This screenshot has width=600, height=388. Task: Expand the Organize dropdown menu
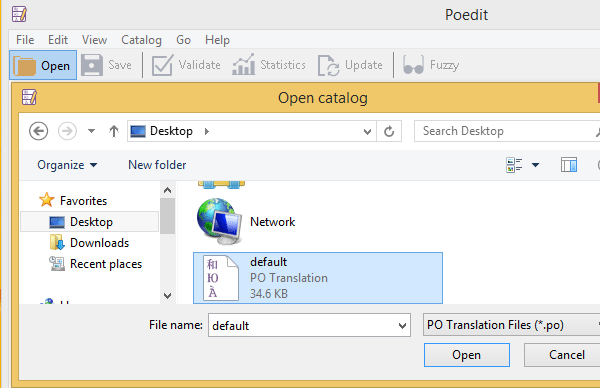click(x=67, y=165)
